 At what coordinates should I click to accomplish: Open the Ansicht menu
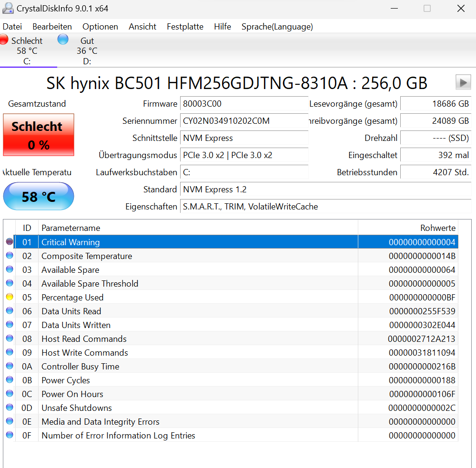tap(142, 27)
